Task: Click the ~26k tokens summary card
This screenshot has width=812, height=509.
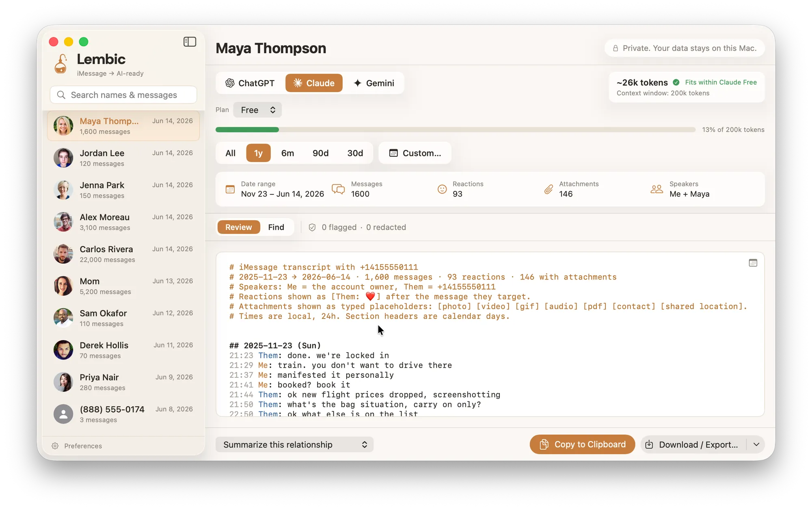Action: [687, 87]
